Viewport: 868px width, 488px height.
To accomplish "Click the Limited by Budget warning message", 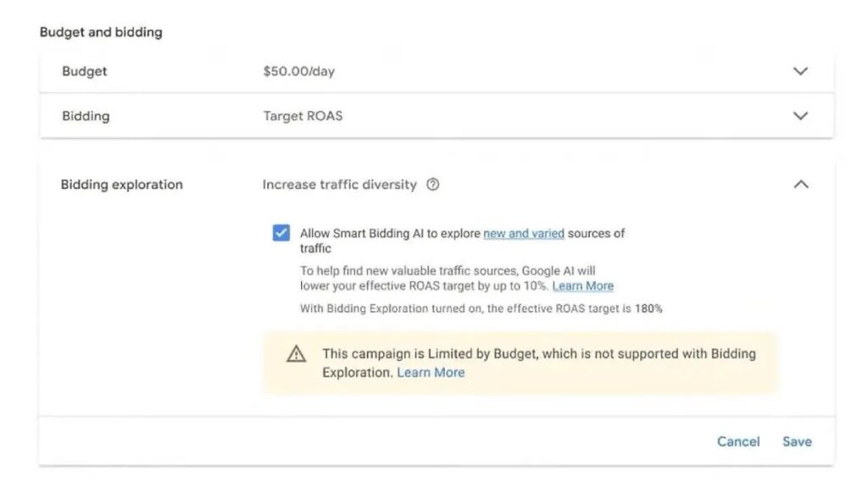I will point(539,363).
